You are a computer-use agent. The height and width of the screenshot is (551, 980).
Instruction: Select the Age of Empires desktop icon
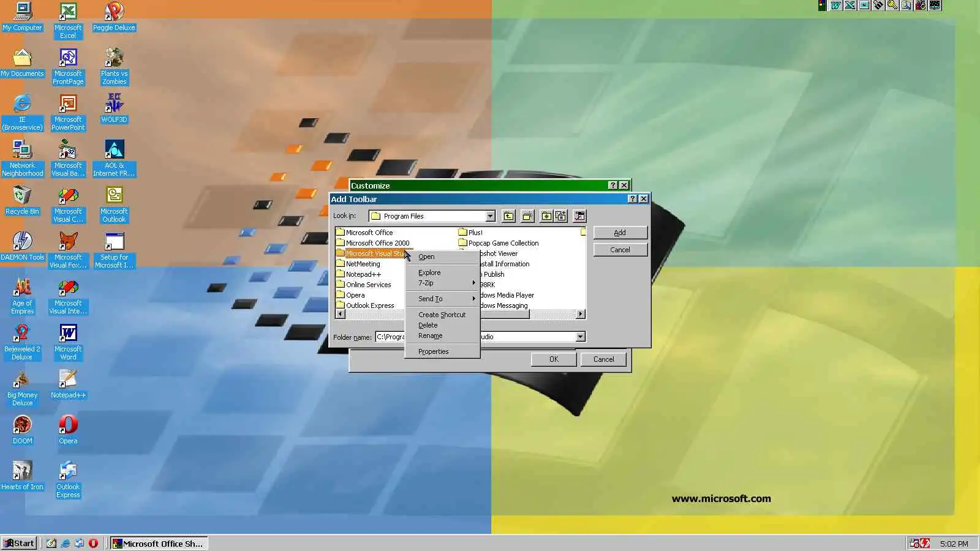[22, 296]
